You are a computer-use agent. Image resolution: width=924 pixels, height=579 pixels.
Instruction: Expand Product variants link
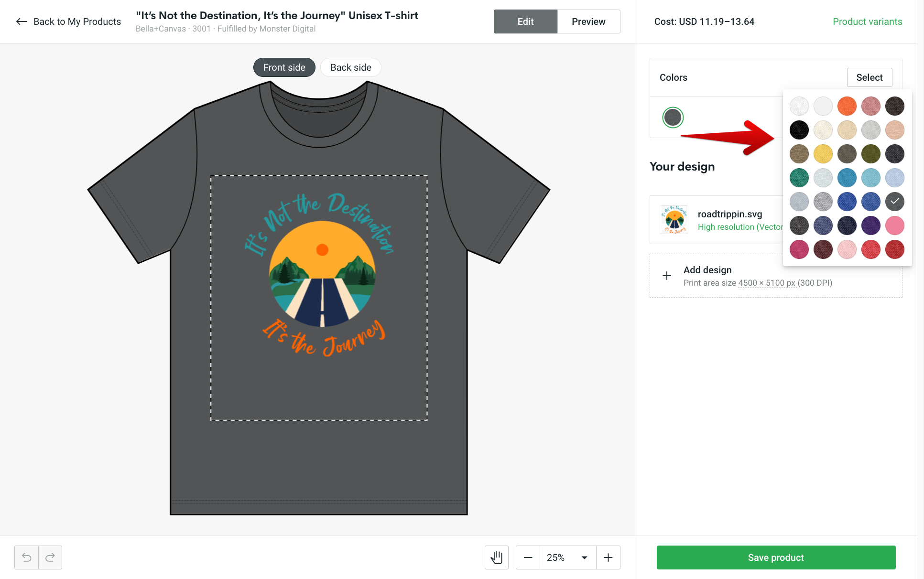[867, 21]
